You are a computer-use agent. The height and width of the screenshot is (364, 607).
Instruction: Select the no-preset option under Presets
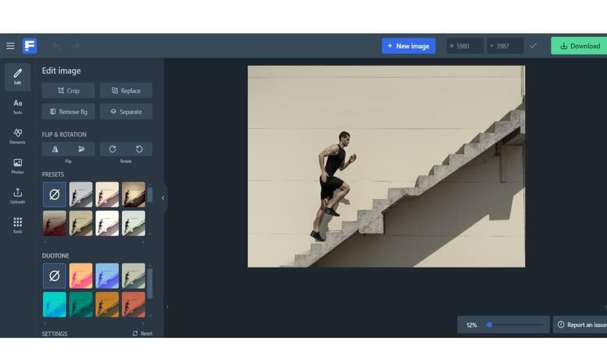point(55,195)
